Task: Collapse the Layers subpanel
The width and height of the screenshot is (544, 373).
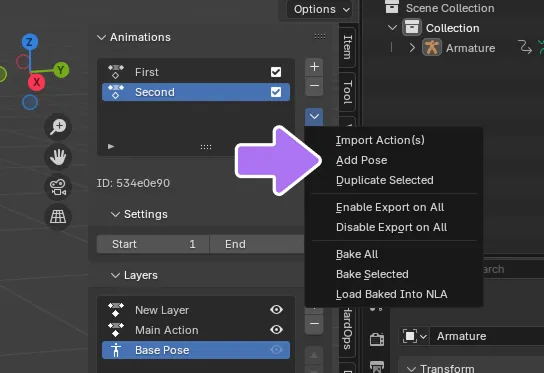Action: pos(115,275)
